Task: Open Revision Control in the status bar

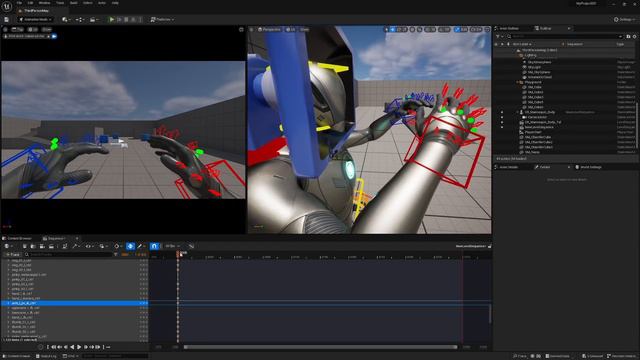Action: [x=622, y=356]
